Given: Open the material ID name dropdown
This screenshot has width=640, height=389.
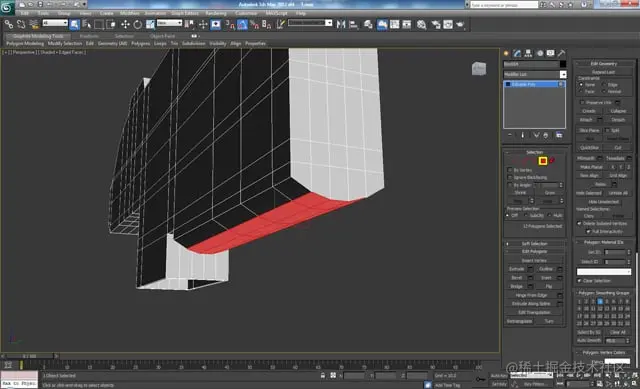Looking at the screenshot, I should 604,272.
